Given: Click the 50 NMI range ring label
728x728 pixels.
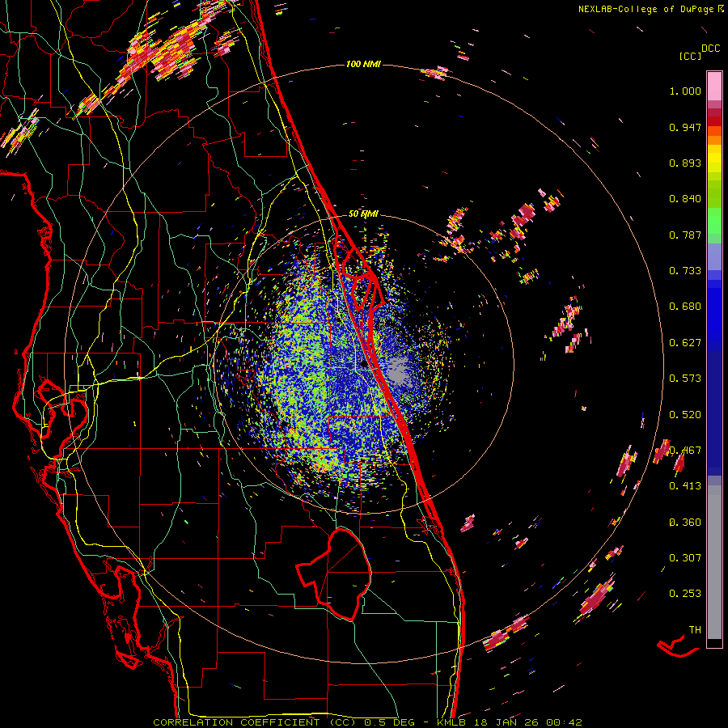Looking at the screenshot, I should [x=363, y=214].
